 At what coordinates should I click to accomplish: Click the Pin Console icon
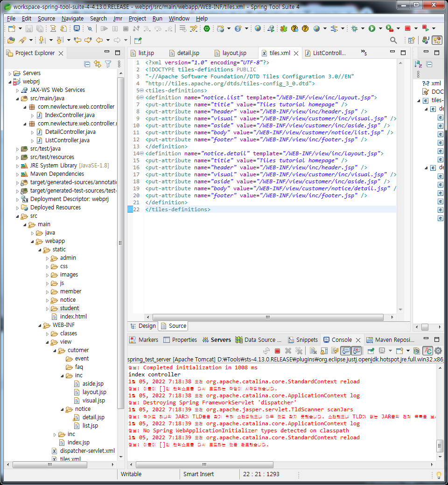[371, 351]
